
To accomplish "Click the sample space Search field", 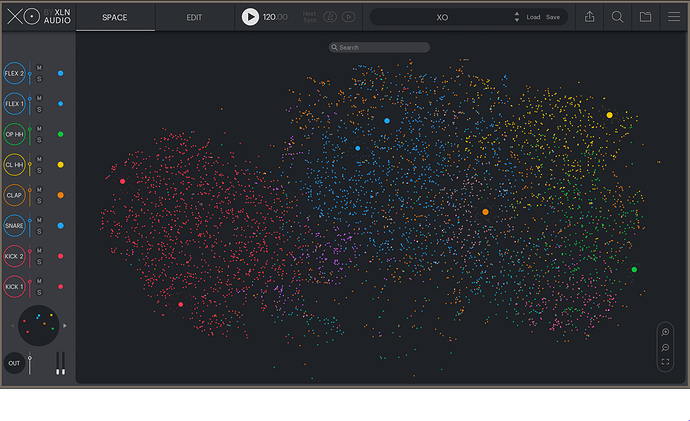I will coord(379,47).
